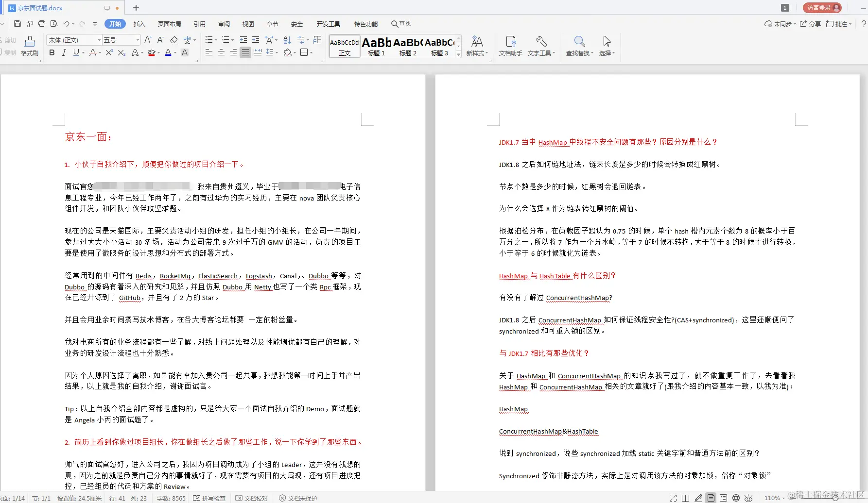The width and height of the screenshot is (868, 503).
Task: Increase paragraph indent
Action: [256, 40]
